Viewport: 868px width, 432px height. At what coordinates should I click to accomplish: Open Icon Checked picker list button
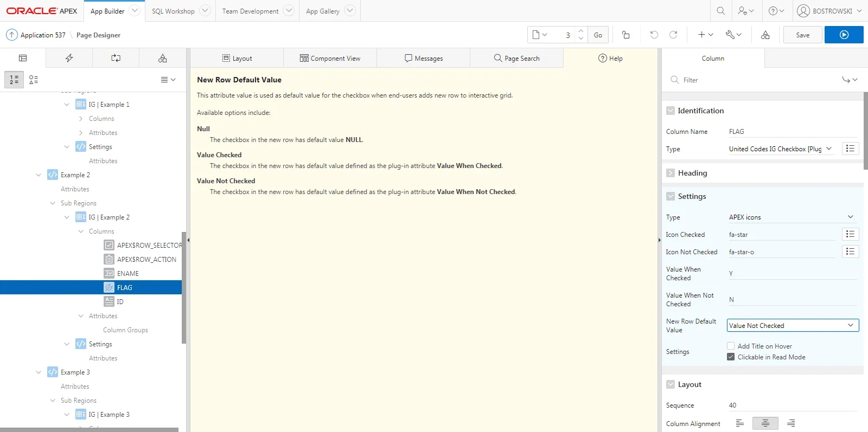(850, 234)
